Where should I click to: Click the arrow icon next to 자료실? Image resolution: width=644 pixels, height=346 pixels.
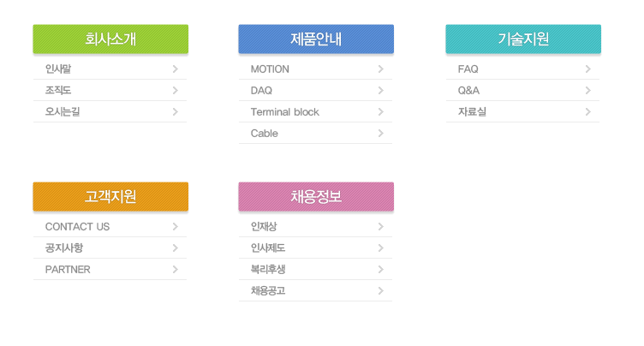pos(588,112)
